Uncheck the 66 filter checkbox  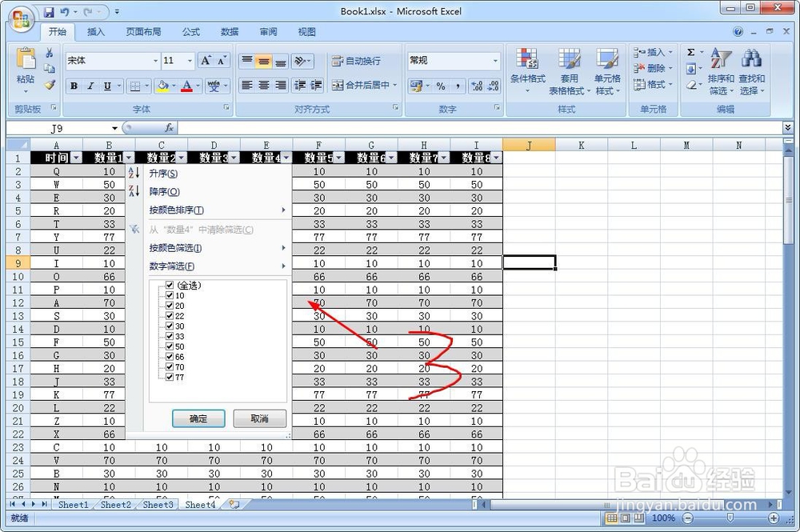(x=170, y=354)
